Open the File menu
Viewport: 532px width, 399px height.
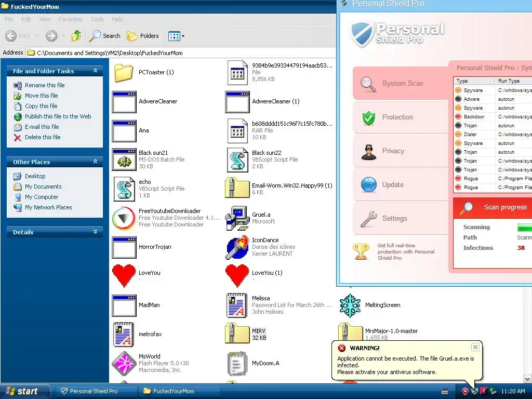(x=9, y=19)
